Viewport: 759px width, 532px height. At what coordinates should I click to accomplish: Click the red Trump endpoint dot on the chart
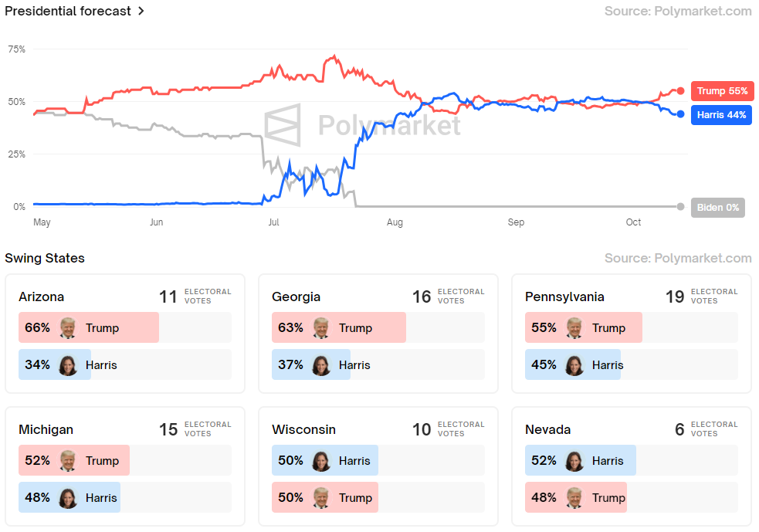[x=680, y=91]
